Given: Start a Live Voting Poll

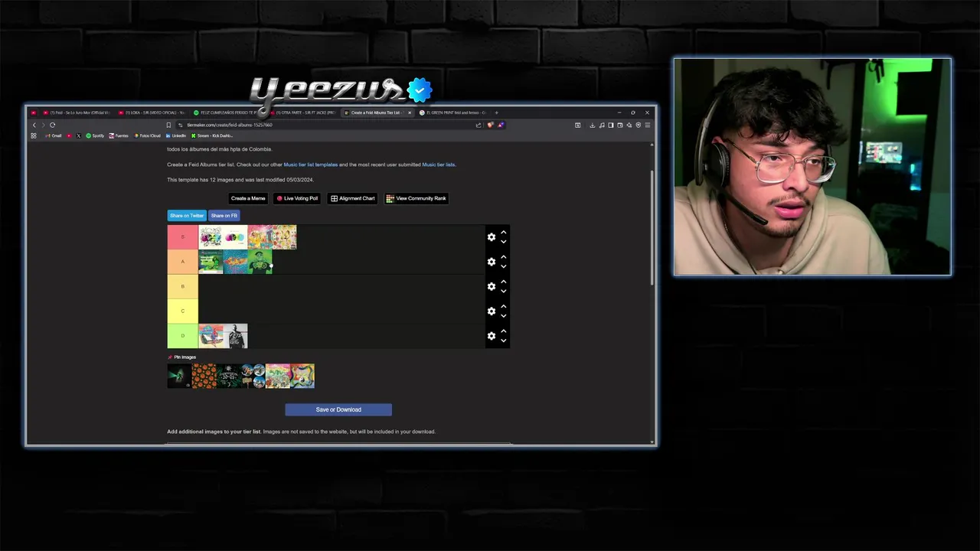Looking at the screenshot, I should (298, 198).
